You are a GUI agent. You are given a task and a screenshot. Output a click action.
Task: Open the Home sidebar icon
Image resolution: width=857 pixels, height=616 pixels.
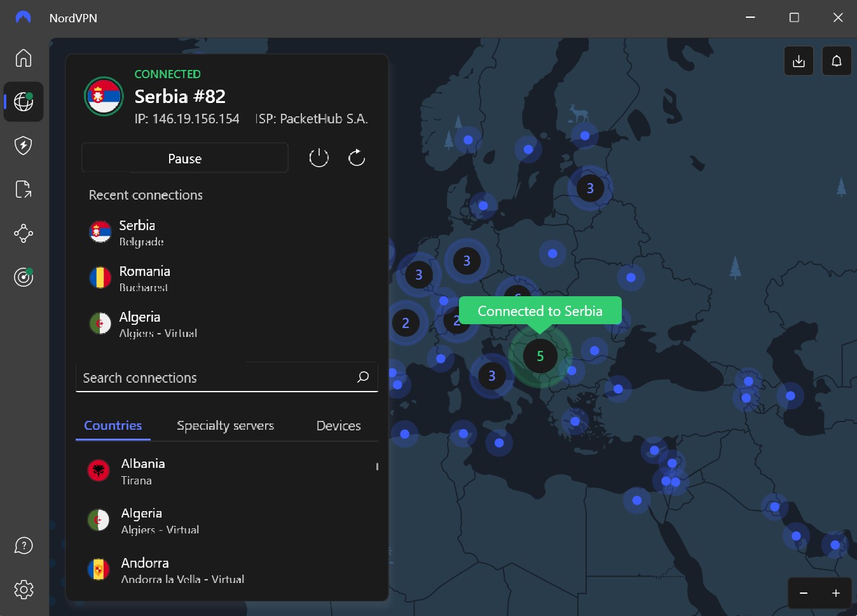pos(23,58)
